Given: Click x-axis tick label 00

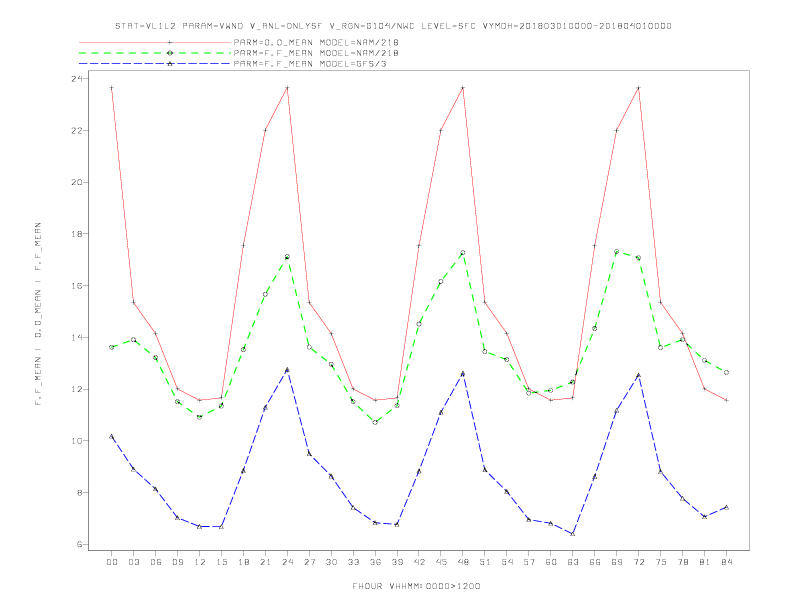Looking at the screenshot, I should click(112, 562).
